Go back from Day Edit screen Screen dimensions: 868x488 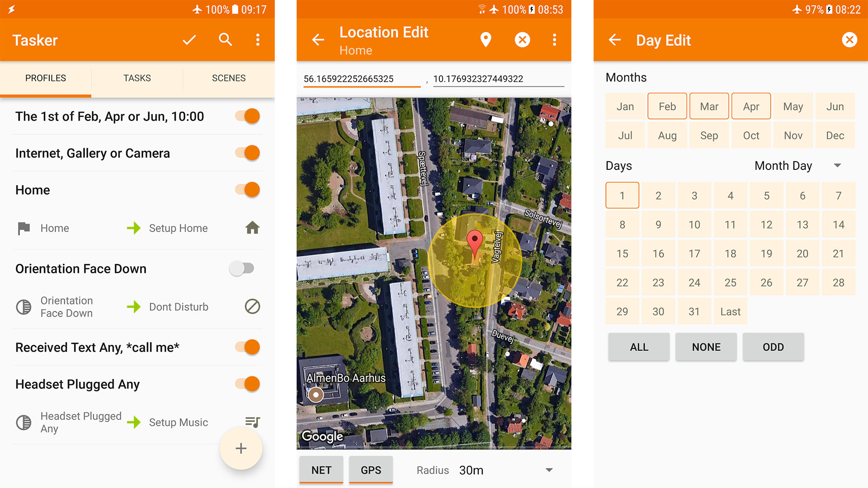pyautogui.click(x=614, y=40)
